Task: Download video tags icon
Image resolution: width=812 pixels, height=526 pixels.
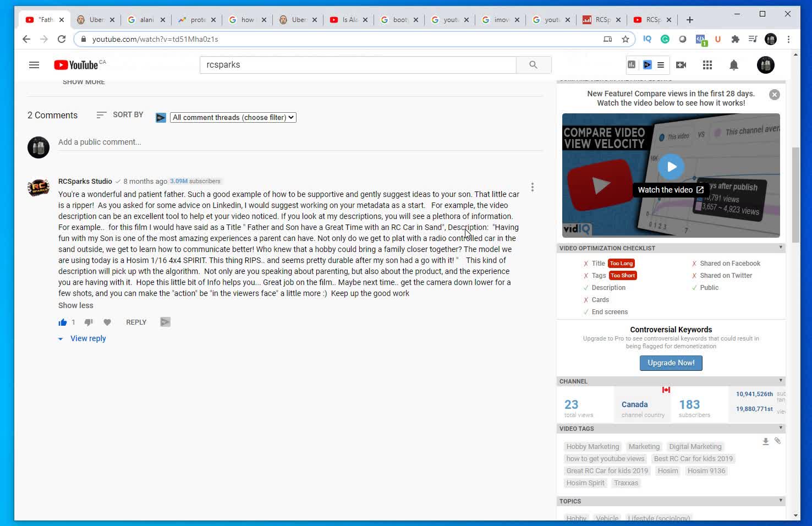Action: 765,441
